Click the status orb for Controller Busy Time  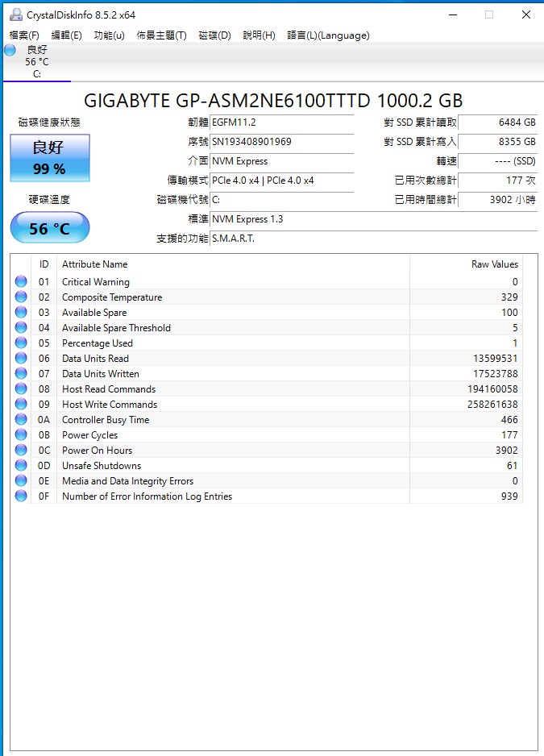21,419
